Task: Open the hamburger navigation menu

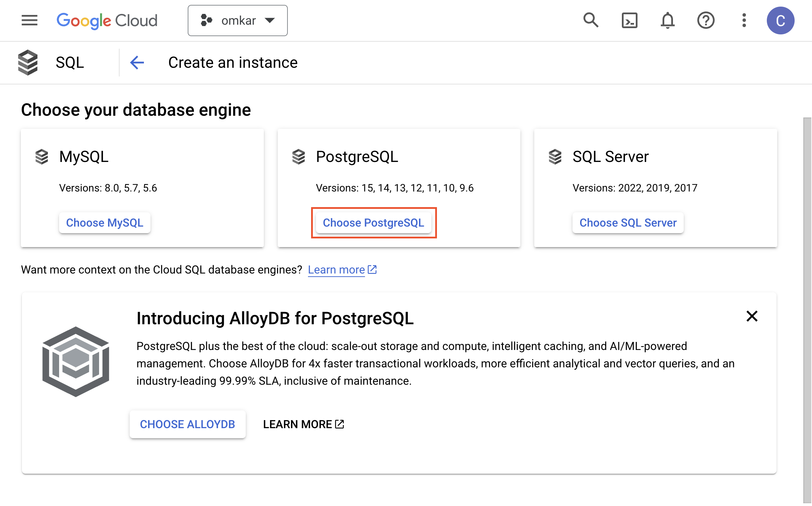Action: (29, 21)
